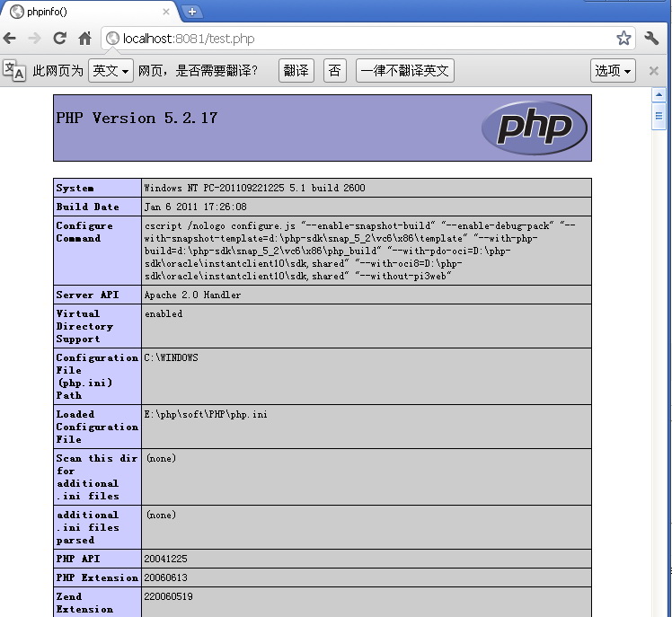Go to the home page icon
The width and height of the screenshot is (672, 617).
(84, 38)
